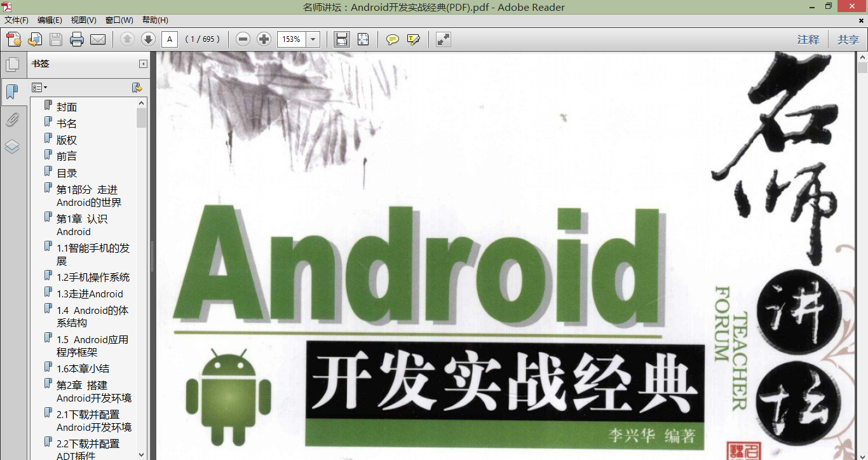The height and width of the screenshot is (460, 868).
Task: Select the highlight text tool
Action: click(414, 39)
